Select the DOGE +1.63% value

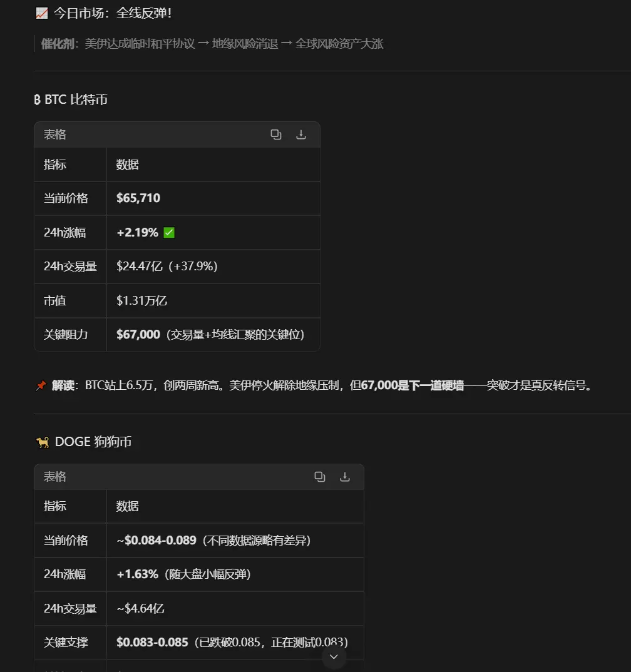(x=138, y=574)
